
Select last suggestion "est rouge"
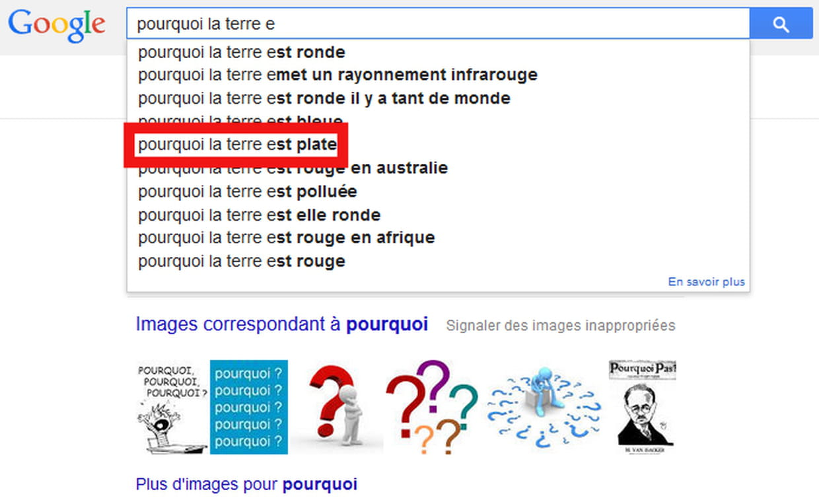pyautogui.click(x=438, y=261)
